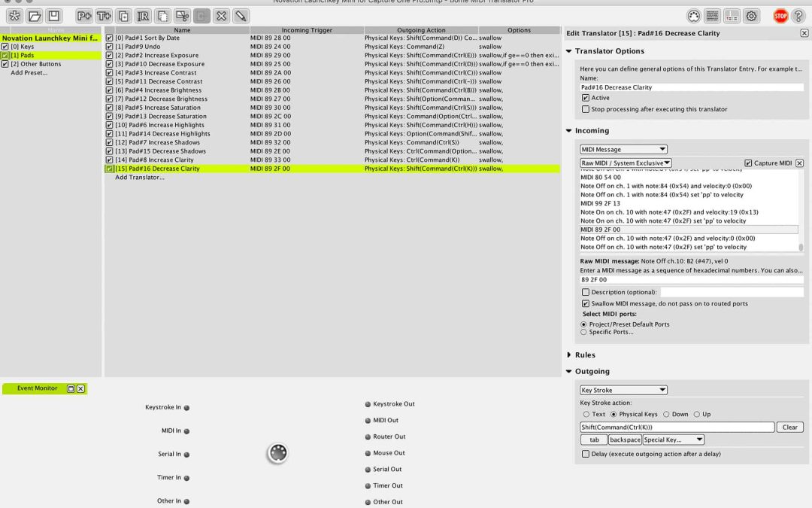This screenshot has width=812, height=508.
Task: Select the Specific Ports radio button
Action: click(x=584, y=332)
